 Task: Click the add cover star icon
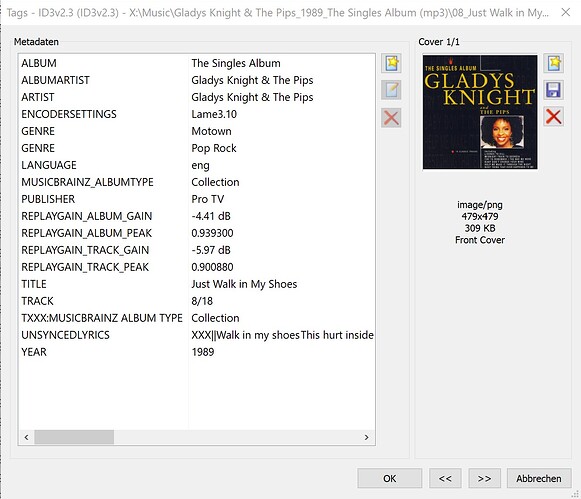554,63
